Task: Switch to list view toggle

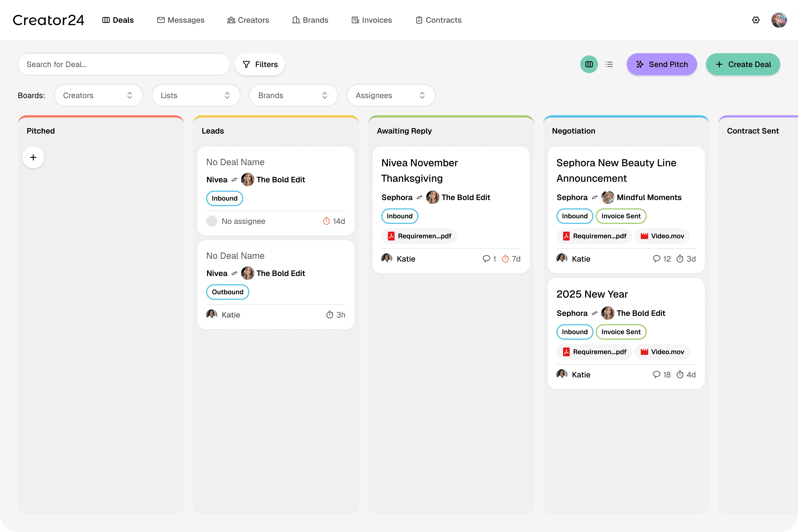Action: pos(609,64)
